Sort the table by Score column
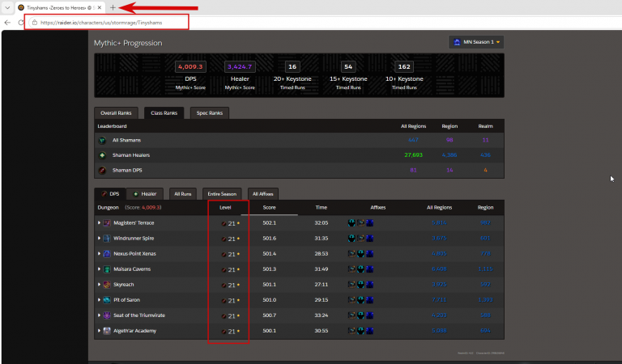The image size is (622, 364). [269, 208]
